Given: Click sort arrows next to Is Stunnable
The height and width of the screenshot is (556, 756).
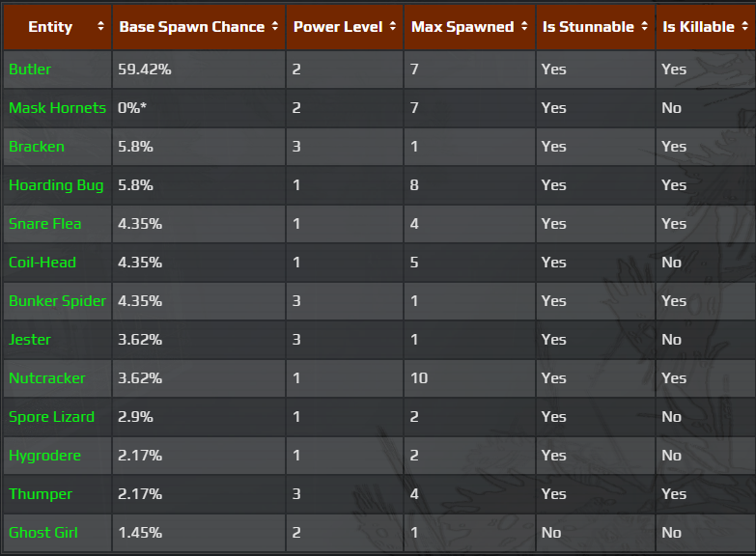Looking at the screenshot, I should (x=644, y=27).
